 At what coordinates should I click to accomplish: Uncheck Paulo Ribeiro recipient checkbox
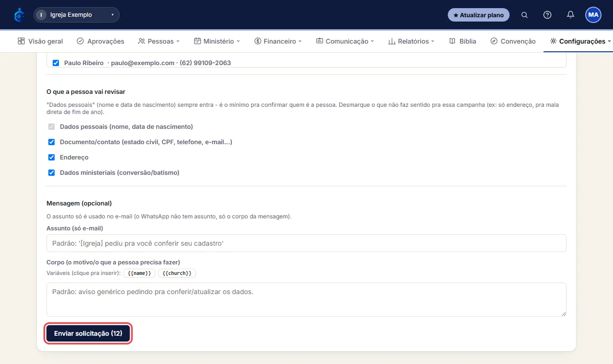(56, 63)
